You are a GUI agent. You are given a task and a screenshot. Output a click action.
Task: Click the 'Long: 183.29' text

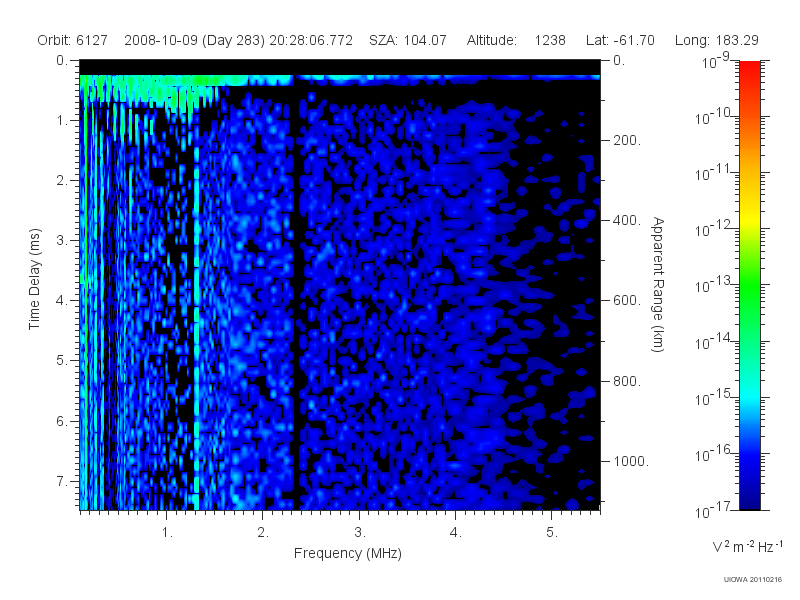[716, 40]
